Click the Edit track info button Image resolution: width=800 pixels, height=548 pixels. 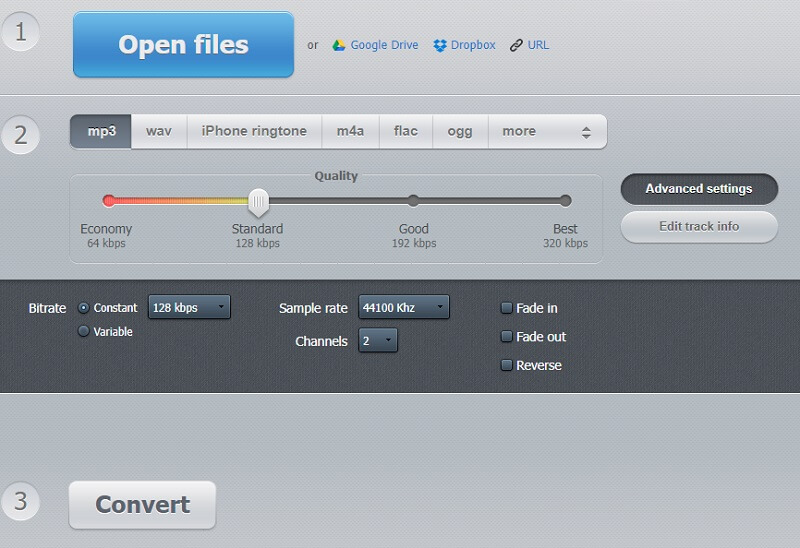pos(699,227)
